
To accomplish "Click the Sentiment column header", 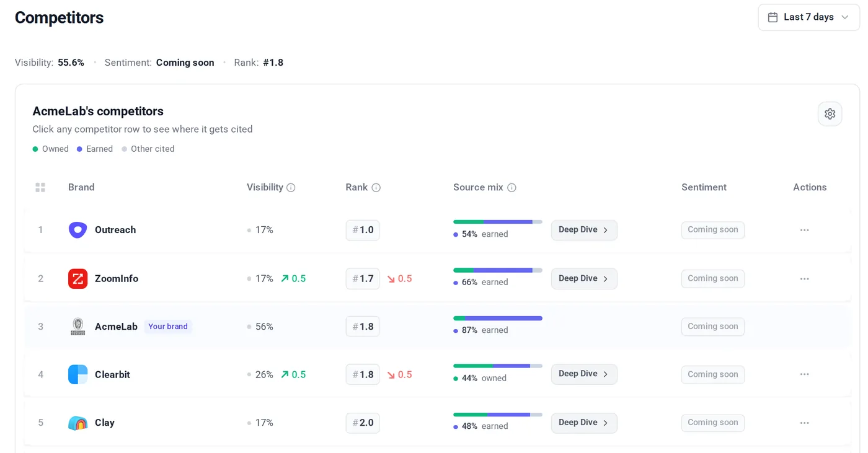I will 704,187.
